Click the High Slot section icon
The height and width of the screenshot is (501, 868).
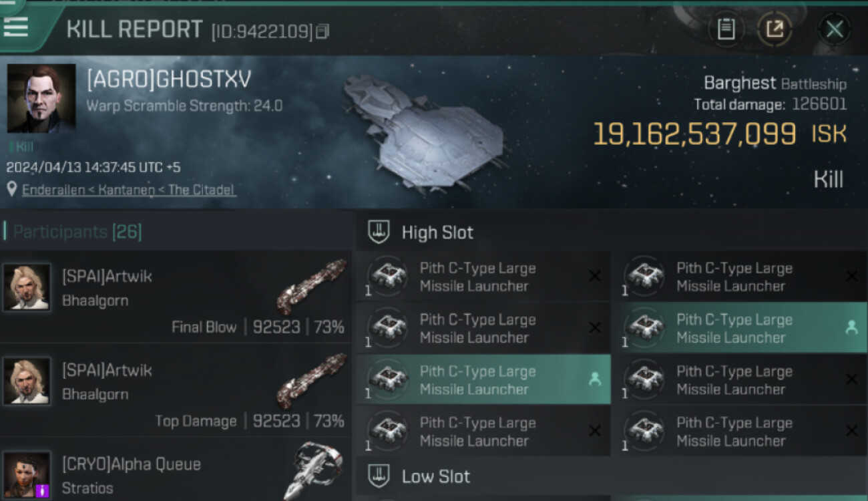coord(379,232)
